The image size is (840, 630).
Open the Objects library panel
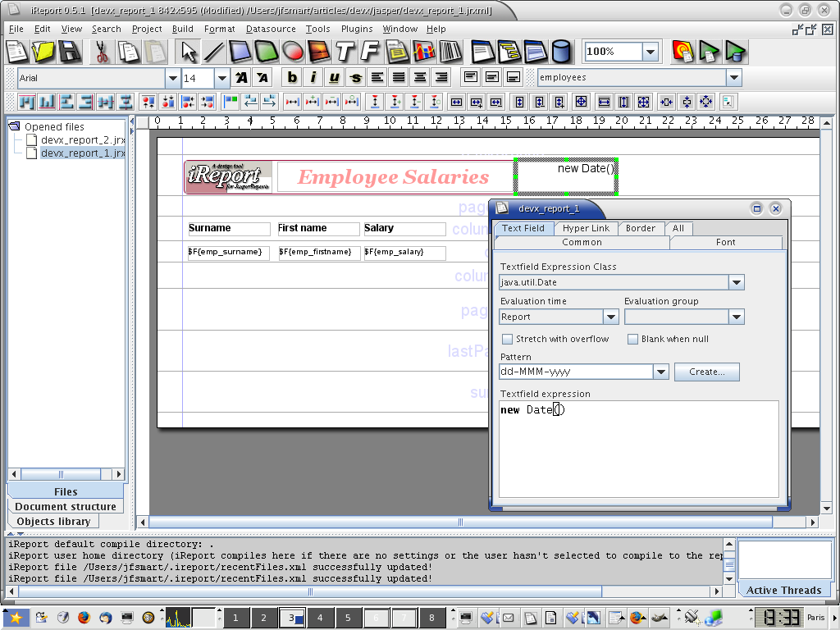[53, 521]
